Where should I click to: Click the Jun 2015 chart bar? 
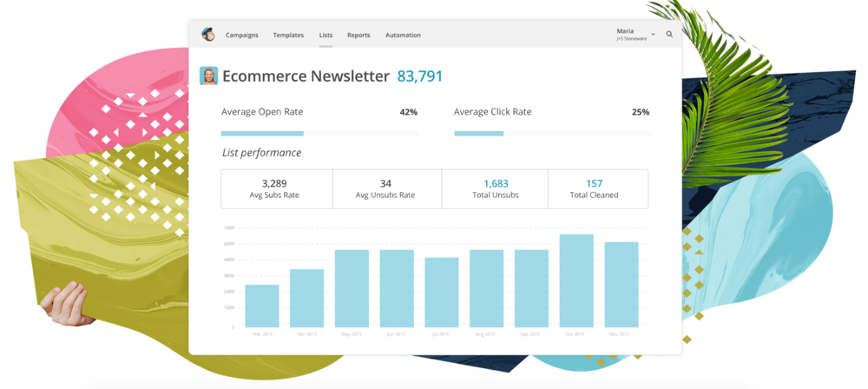(397, 288)
